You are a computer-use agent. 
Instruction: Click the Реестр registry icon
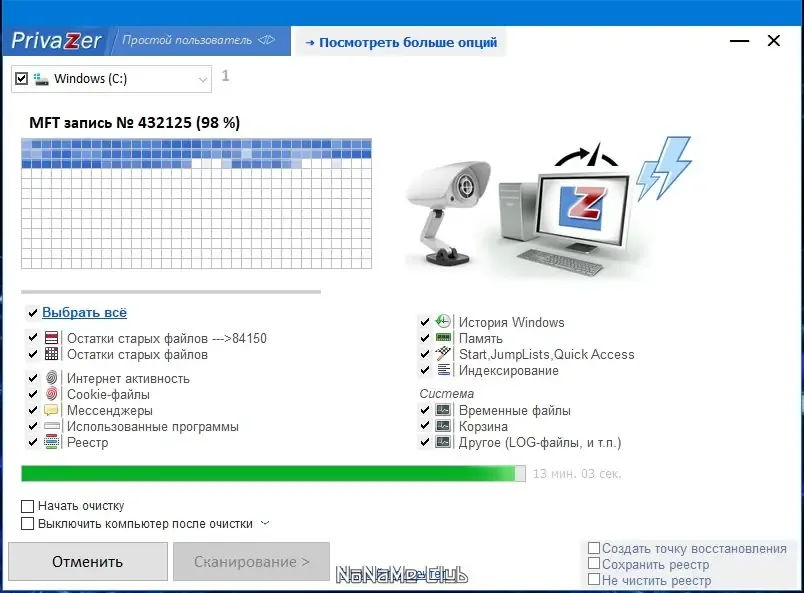click(x=51, y=442)
